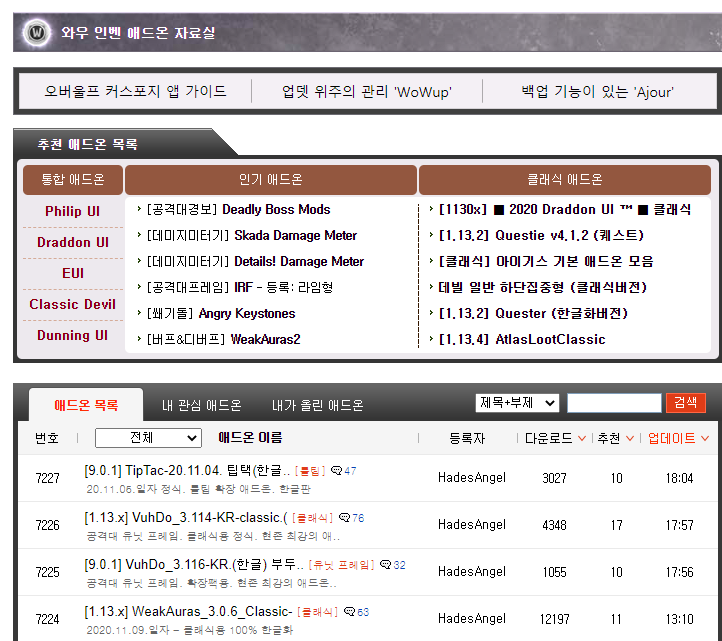The image size is (722, 641).
Task: Open IRF 공격대프레임 link
Action: pos(240,287)
